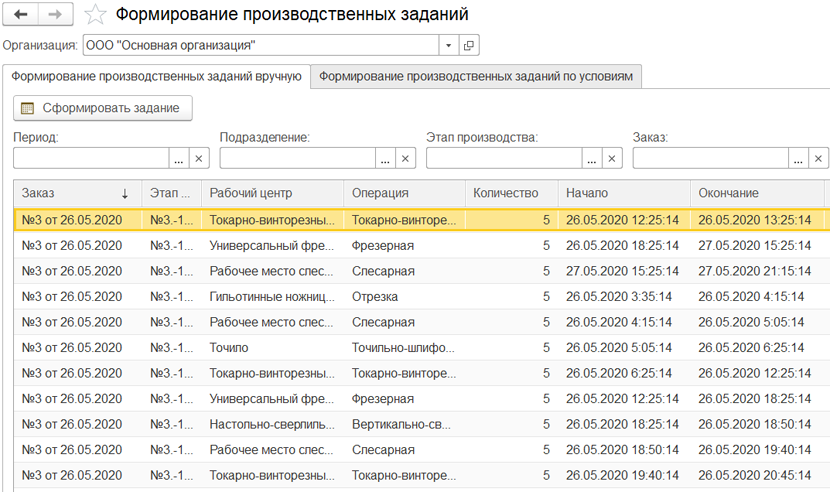Clear the Период filter field
This screenshot has width=830, height=492.
click(198, 158)
